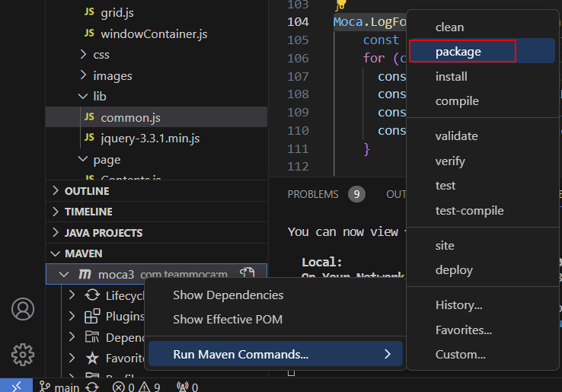Expand the Plugins node
562x392 pixels.
click(x=72, y=316)
